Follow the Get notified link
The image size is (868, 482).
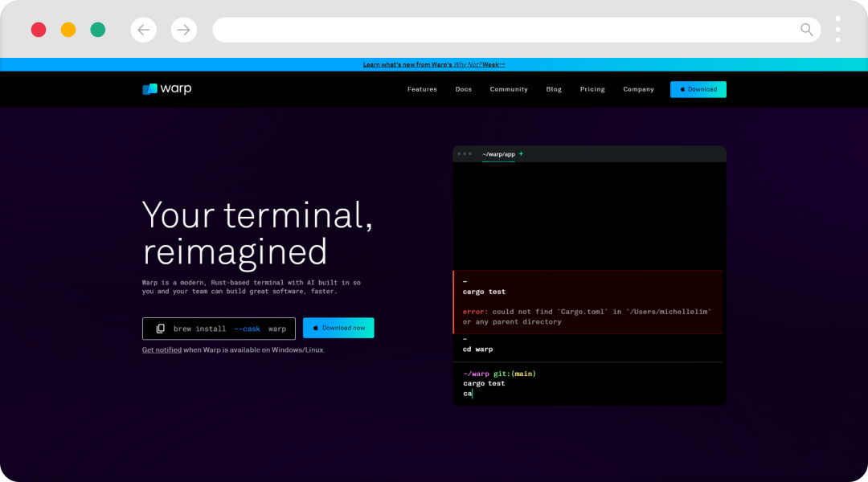coord(162,349)
